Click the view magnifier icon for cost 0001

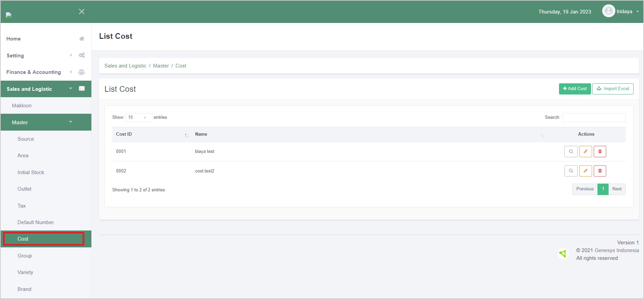coord(571,152)
